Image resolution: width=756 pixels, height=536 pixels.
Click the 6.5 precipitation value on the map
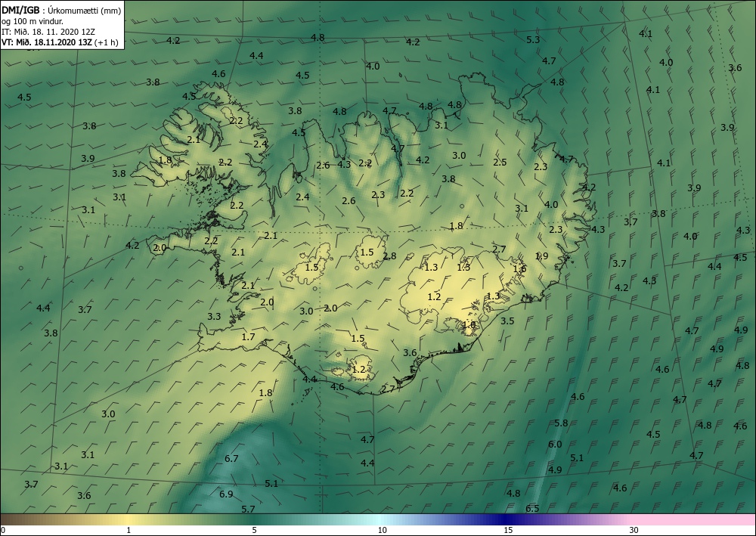532,509
